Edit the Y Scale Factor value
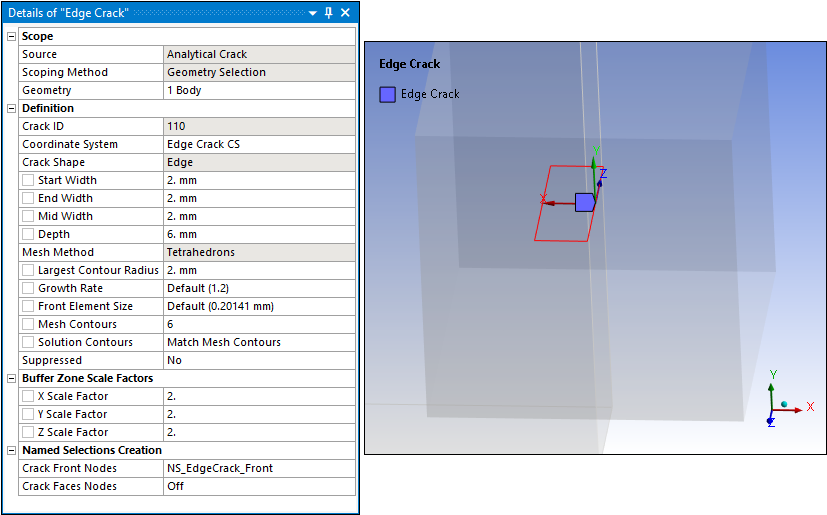 pyautogui.click(x=259, y=414)
